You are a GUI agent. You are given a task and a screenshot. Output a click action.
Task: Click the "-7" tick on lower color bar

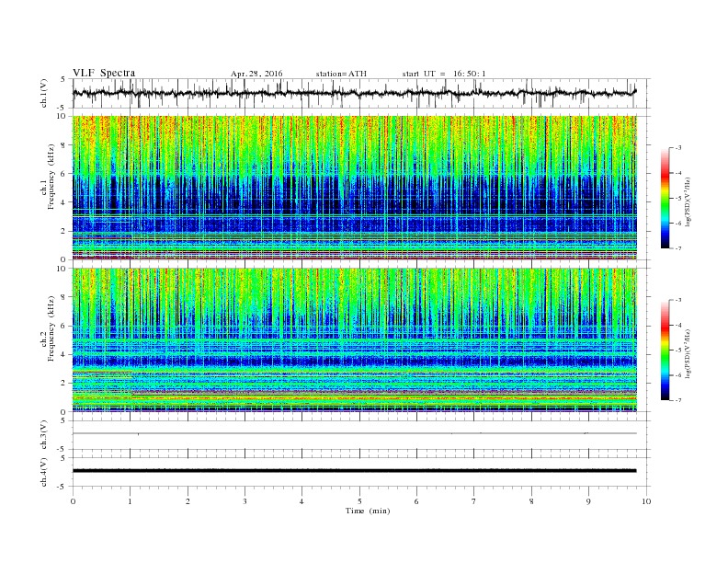tap(677, 400)
